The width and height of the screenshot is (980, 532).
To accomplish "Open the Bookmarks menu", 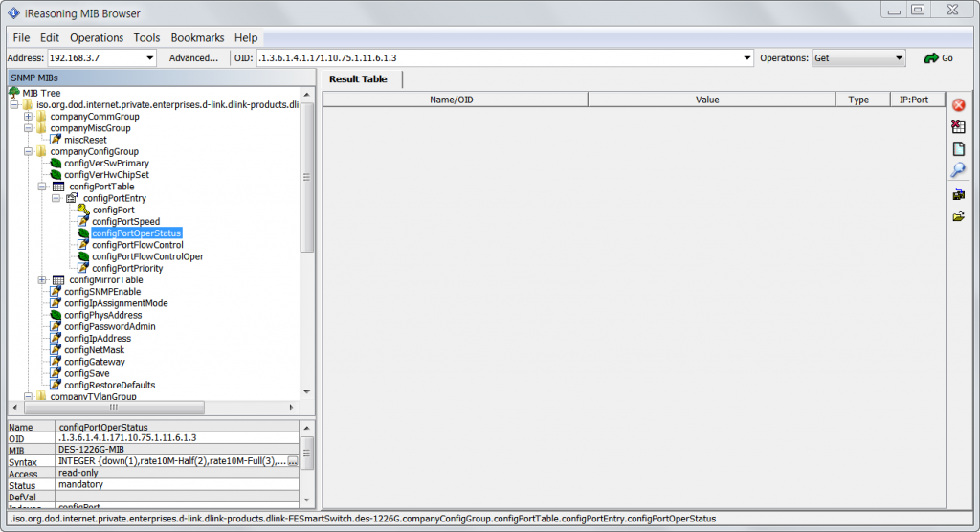I will 197,38.
